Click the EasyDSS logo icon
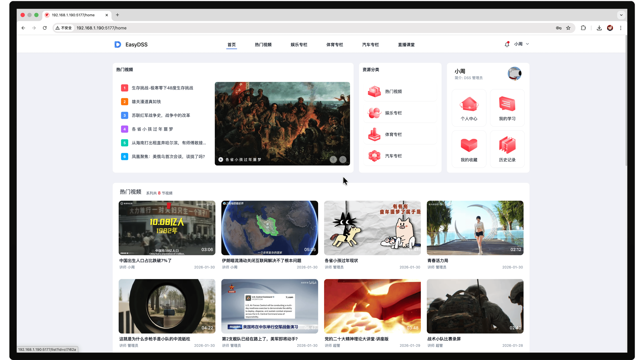 118,45
